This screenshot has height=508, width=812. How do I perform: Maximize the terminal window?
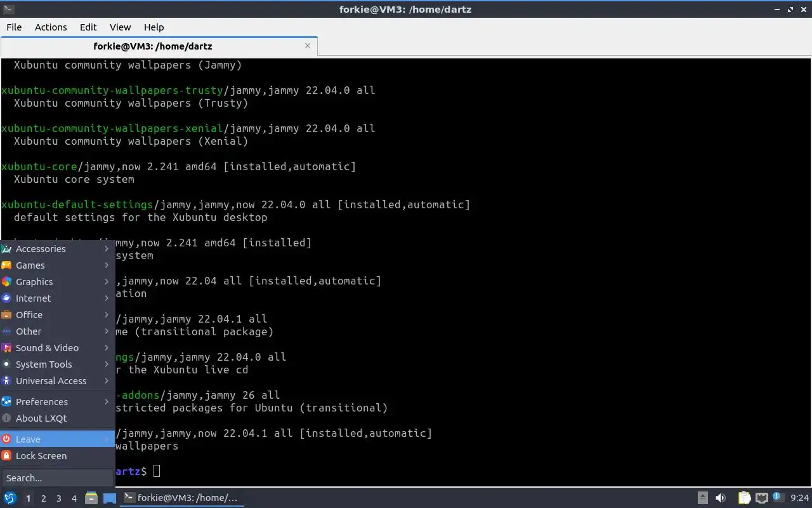coord(790,9)
